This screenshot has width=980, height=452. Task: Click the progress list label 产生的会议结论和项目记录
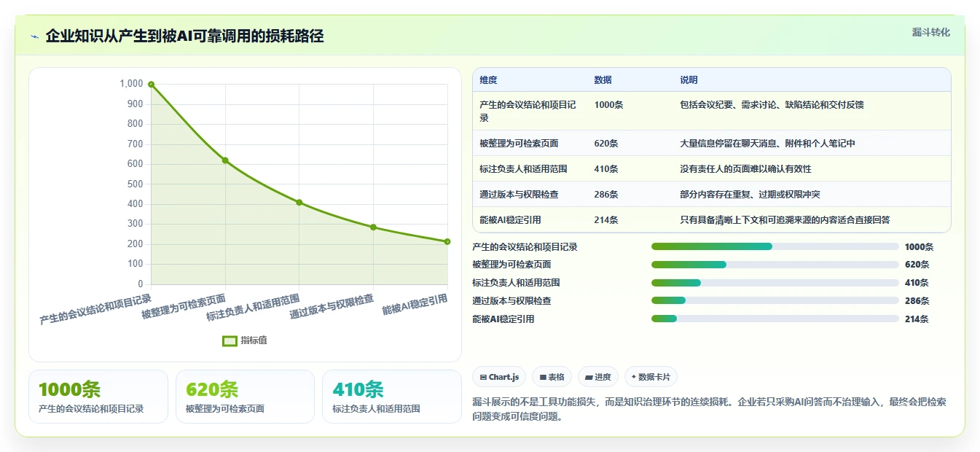click(525, 246)
